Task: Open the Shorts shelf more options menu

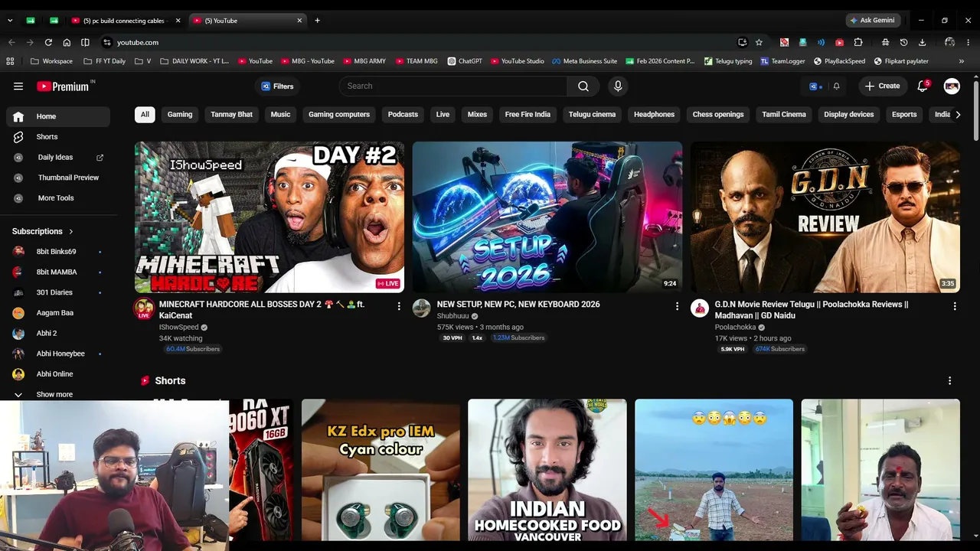Action: [949, 381]
